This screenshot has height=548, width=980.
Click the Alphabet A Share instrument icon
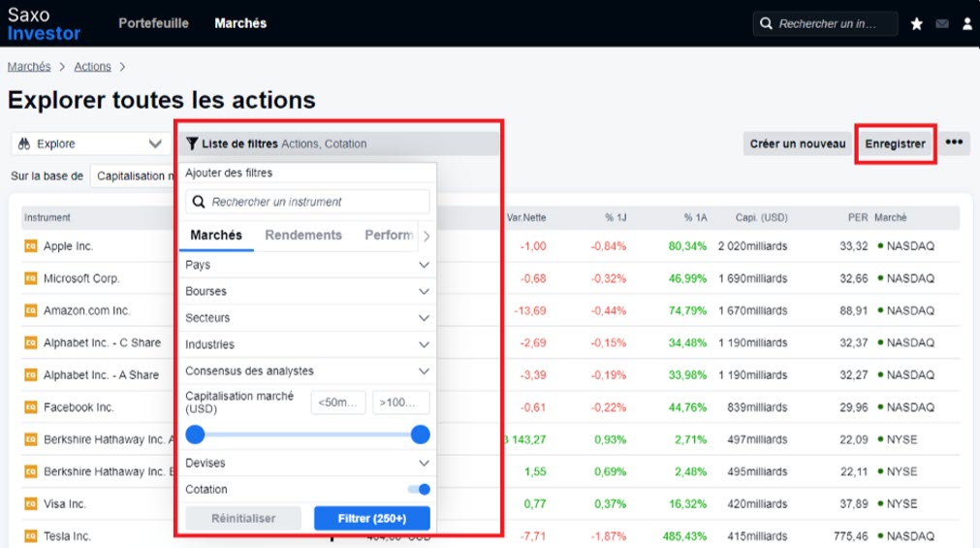coord(31,374)
